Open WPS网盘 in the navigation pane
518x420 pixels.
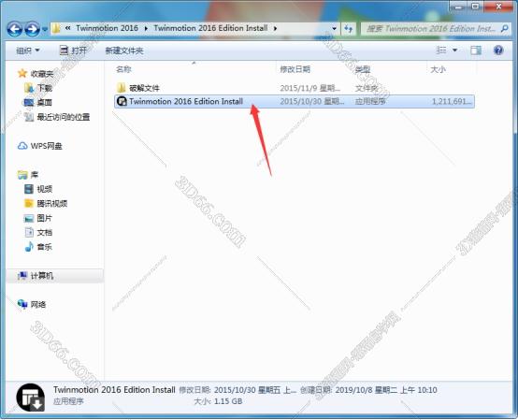coord(46,146)
